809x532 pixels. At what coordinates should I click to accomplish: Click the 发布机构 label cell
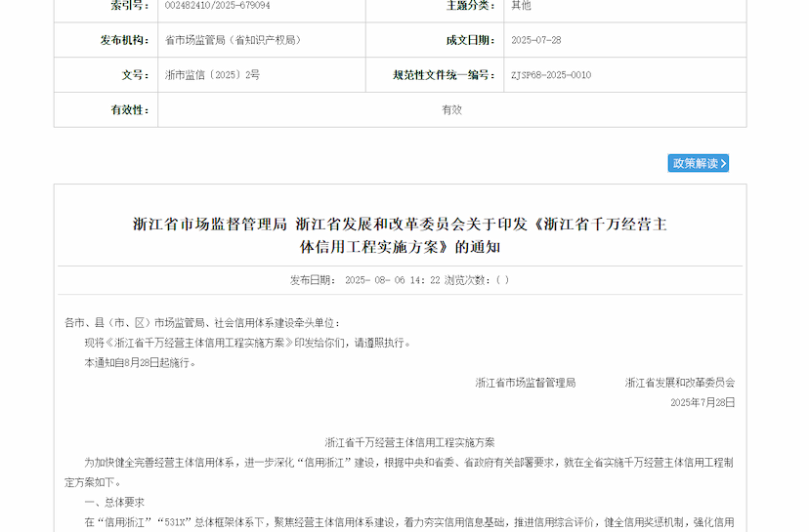[124, 40]
